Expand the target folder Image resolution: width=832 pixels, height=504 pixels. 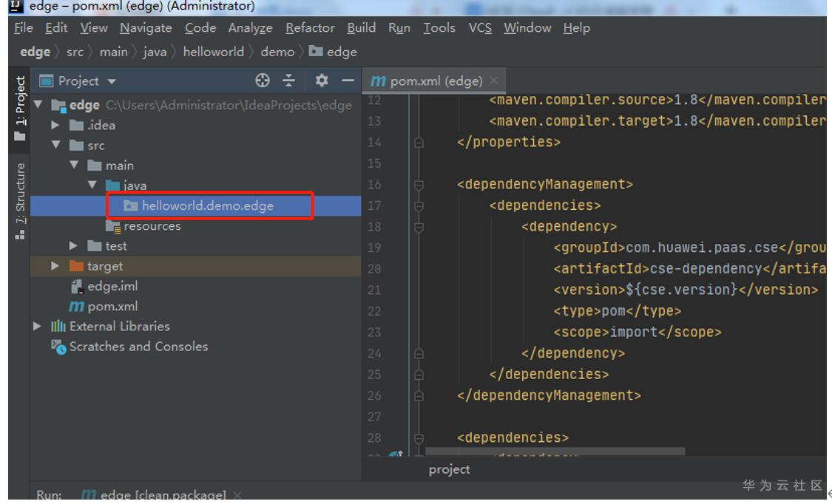(55, 265)
